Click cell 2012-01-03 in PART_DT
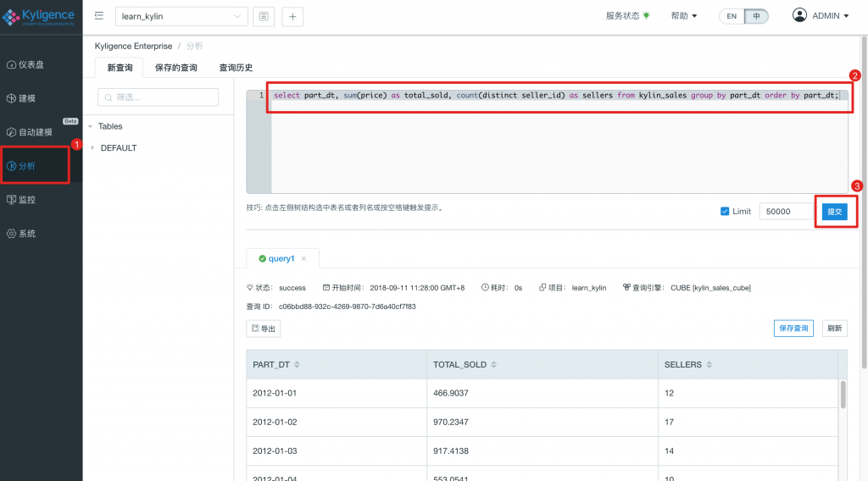This screenshot has height=481, width=868. [x=275, y=451]
